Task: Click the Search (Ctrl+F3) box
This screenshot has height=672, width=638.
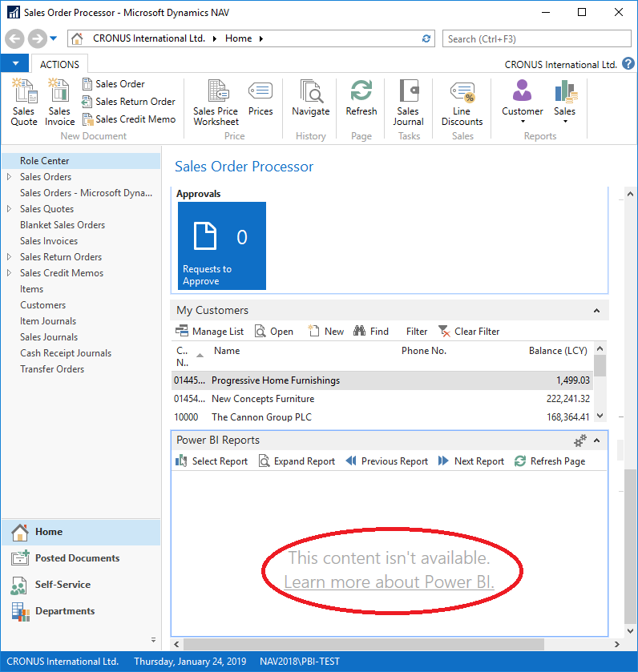Action: (x=536, y=39)
